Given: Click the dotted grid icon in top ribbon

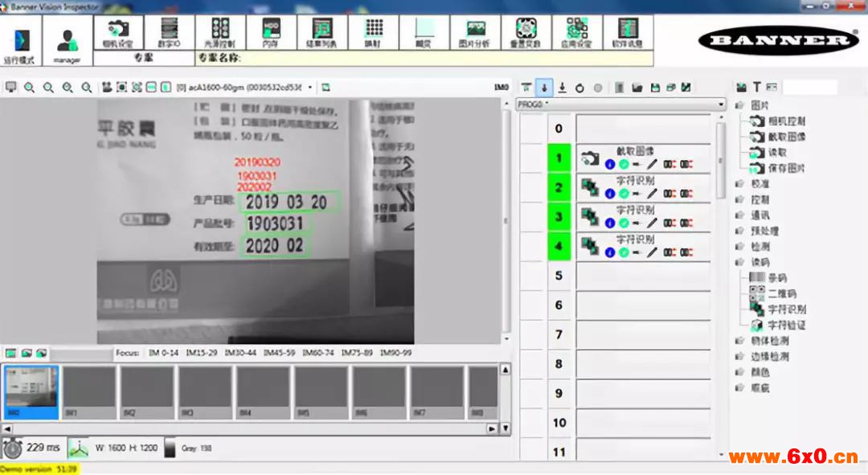Looking at the screenshot, I should click(x=374, y=27).
